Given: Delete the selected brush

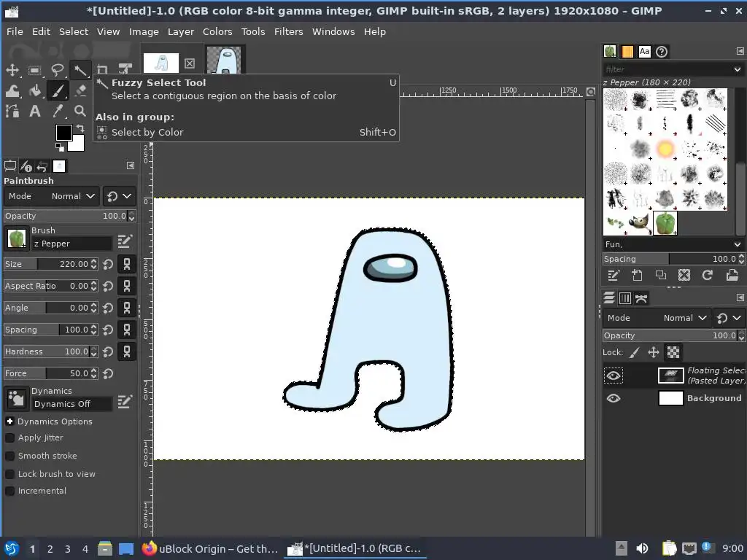Looking at the screenshot, I should point(684,275).
